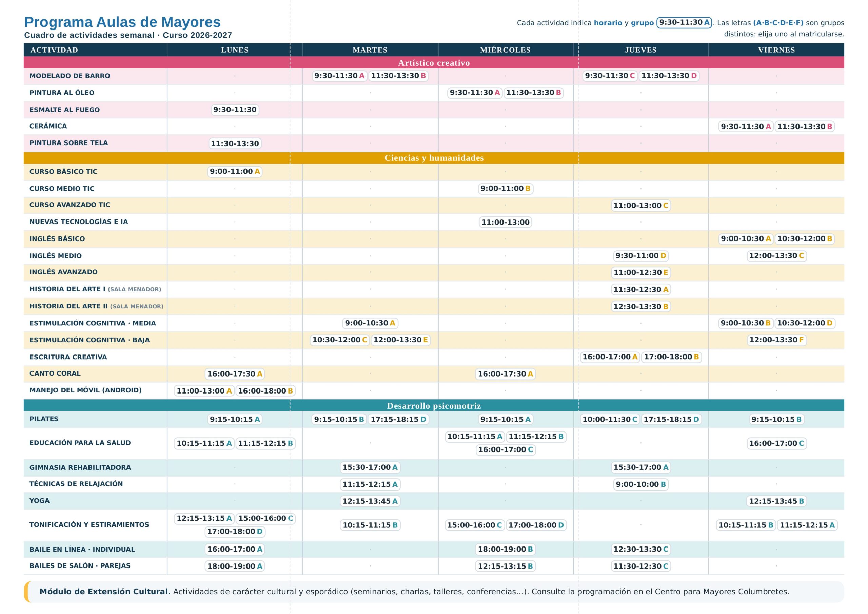Select Curso Avanzado TIC 11:00-13:00 C

pos(641,206)
